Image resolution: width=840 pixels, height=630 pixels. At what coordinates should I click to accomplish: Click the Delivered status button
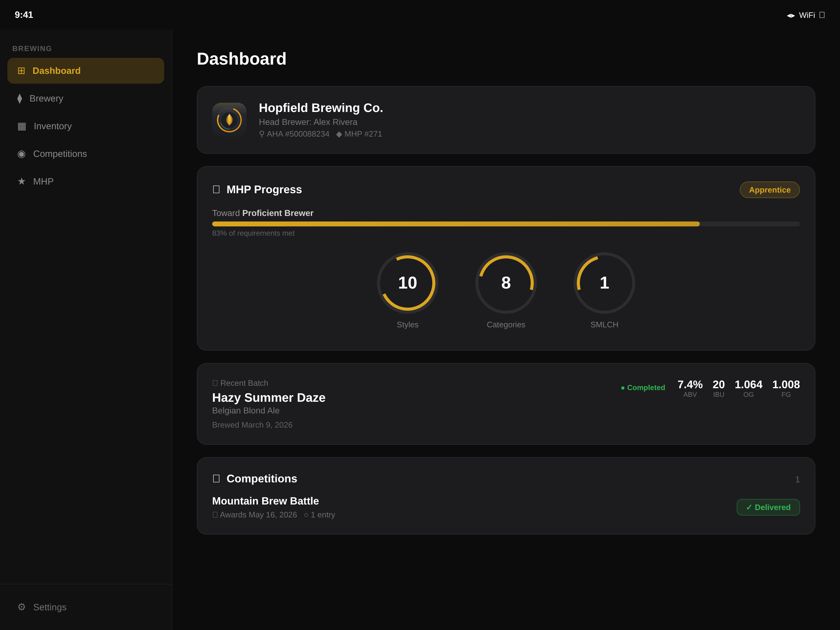[768, 507]
